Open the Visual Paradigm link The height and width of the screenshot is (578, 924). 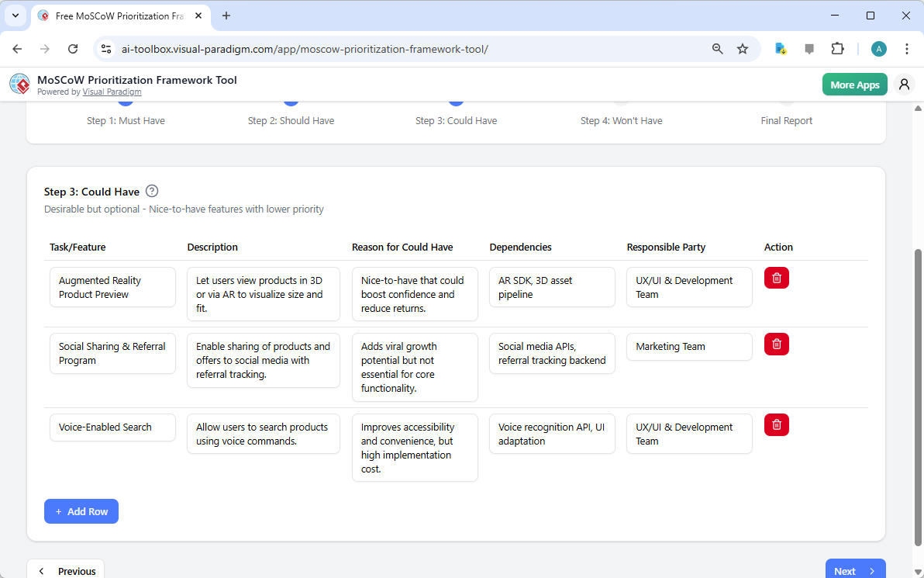tap(112, 92)
